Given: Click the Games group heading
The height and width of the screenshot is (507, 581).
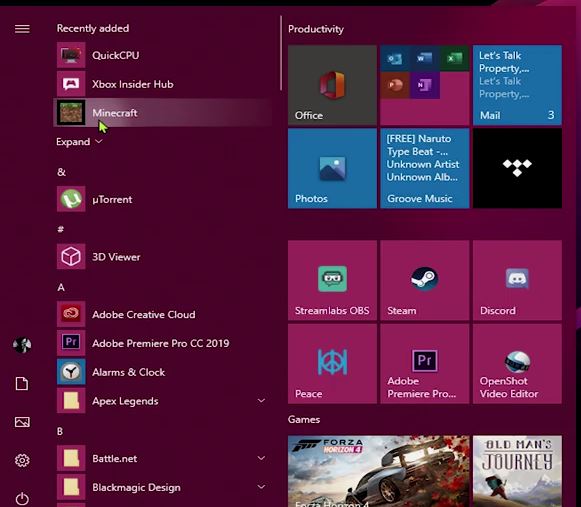Looking at the screenshot, I should 304,420.
